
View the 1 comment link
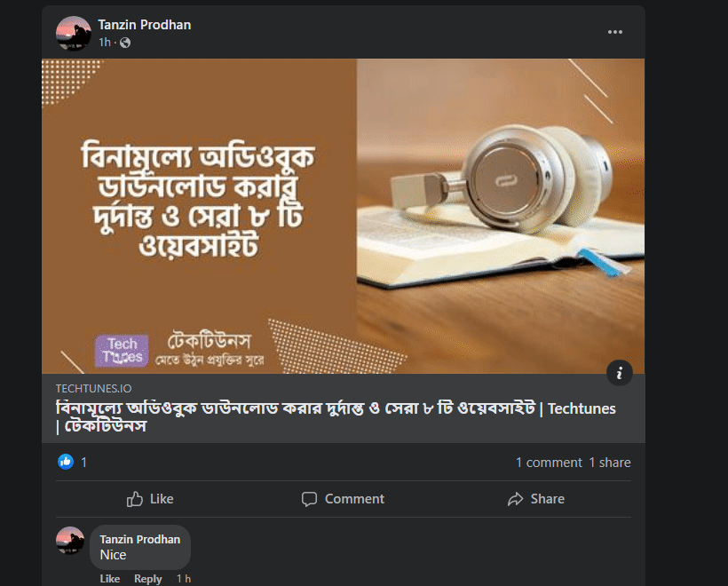click(549, 463)
